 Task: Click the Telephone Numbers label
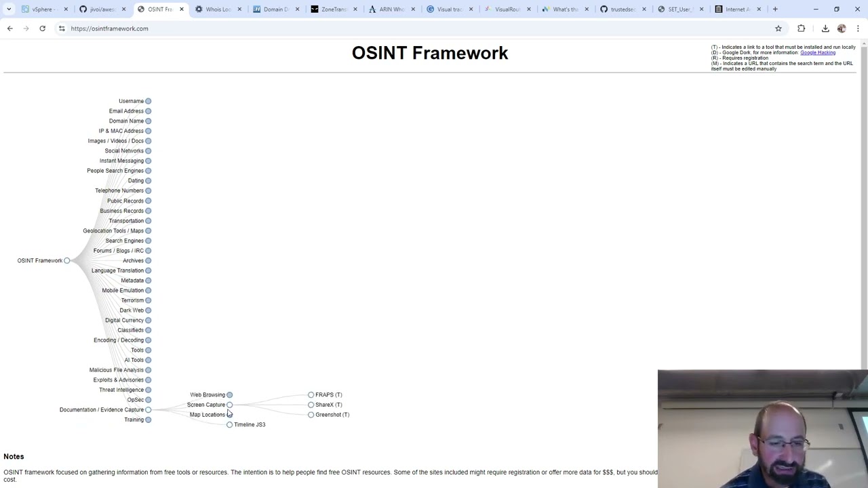coord(119,190)
